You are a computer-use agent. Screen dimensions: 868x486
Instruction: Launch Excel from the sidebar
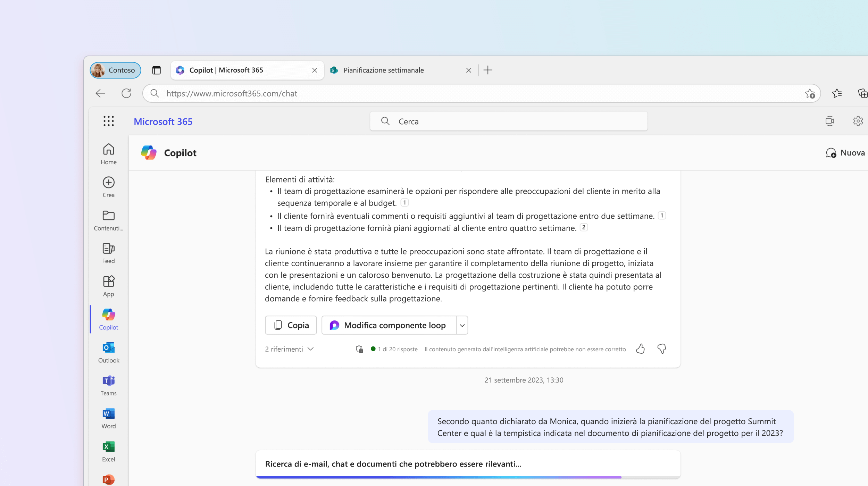click(109, 452)
